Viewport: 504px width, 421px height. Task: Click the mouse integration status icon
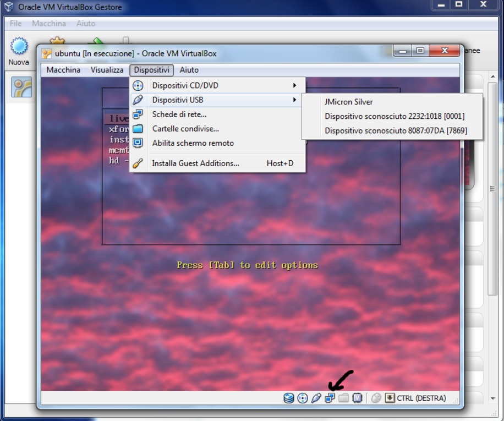tap(376, 398)
